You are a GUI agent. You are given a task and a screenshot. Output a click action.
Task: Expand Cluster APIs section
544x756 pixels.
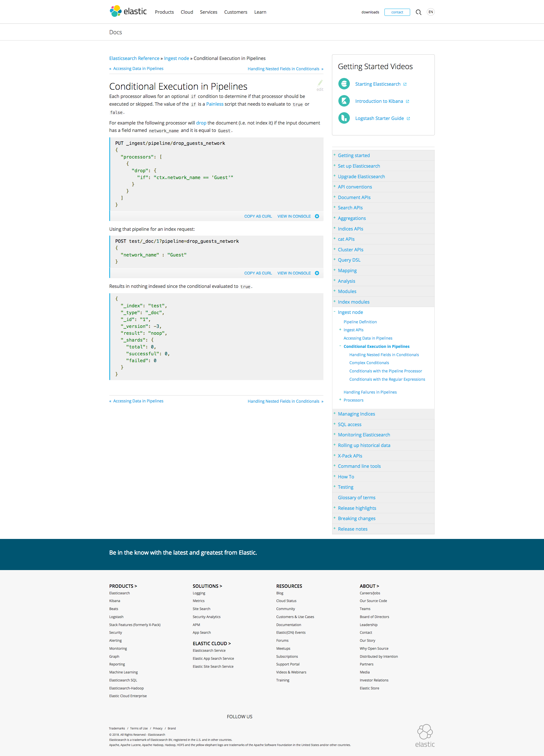(x=334, y=249)
